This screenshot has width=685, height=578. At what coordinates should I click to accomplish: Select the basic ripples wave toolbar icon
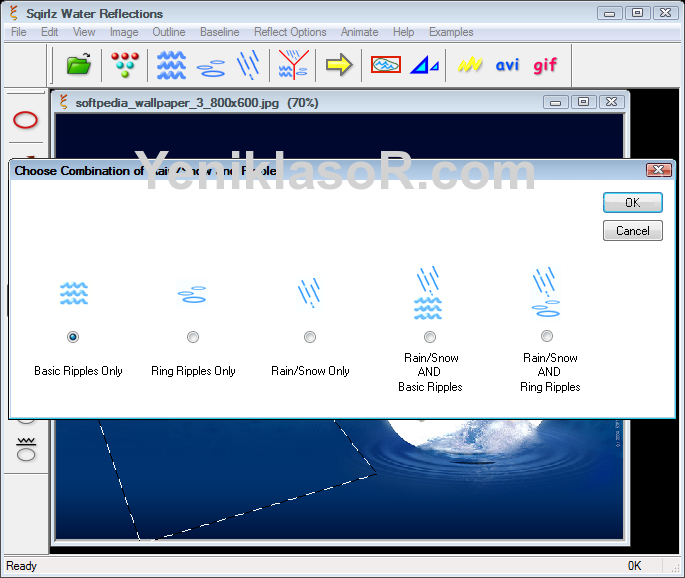pos(171,65)
